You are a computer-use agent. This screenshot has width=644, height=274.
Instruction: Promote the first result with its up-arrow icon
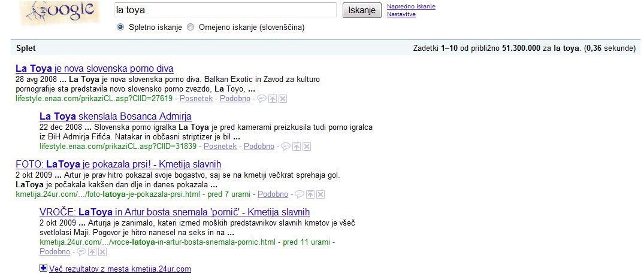[273, 99]
